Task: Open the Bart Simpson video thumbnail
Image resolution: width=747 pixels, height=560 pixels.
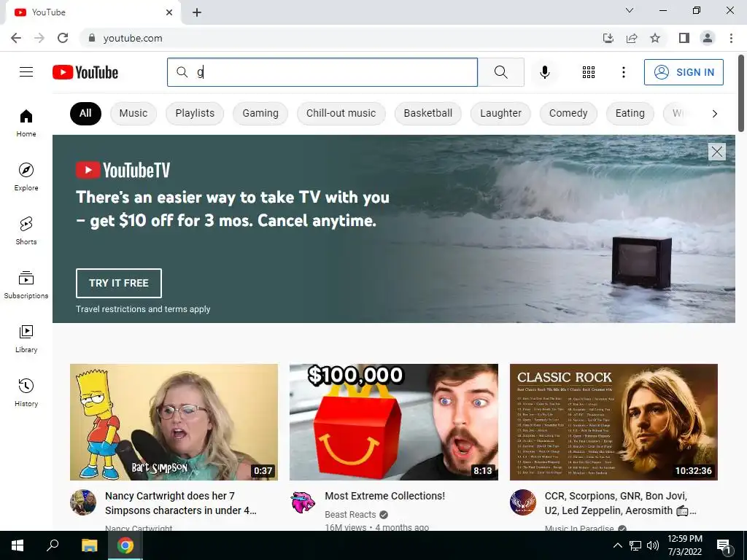Action: point(174,422)
